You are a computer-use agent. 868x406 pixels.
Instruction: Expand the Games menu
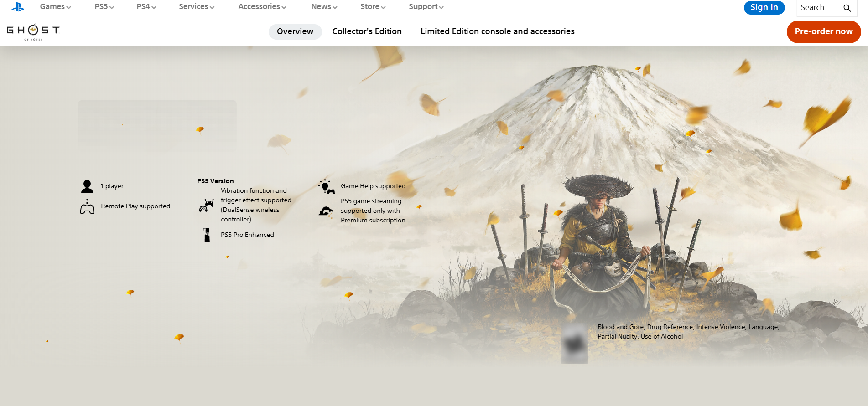point(56,7)
